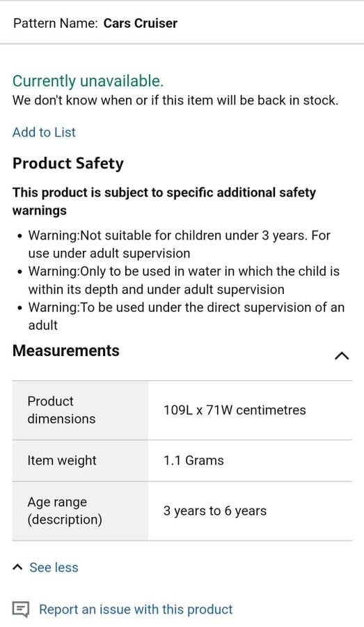Open Report an issue with this product

[x=136, y=610]
